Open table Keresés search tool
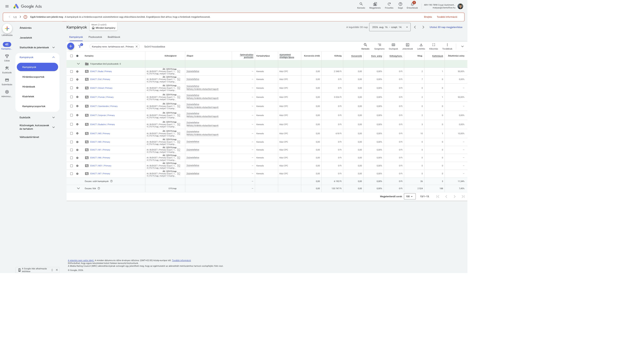The height and width of the screenshot is (364, 623). (x=365, y=46)
